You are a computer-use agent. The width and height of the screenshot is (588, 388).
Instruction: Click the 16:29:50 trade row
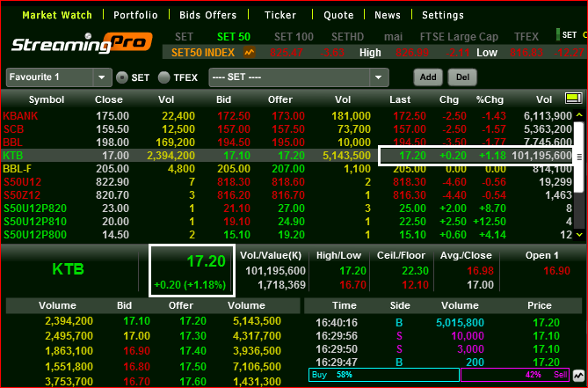[443, 349]
